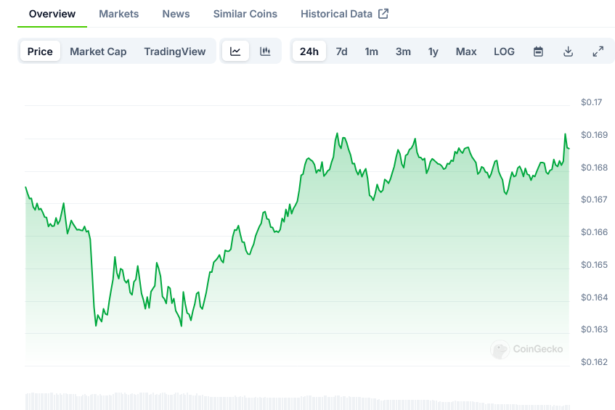Set chart range to 1y

point(433,51)
